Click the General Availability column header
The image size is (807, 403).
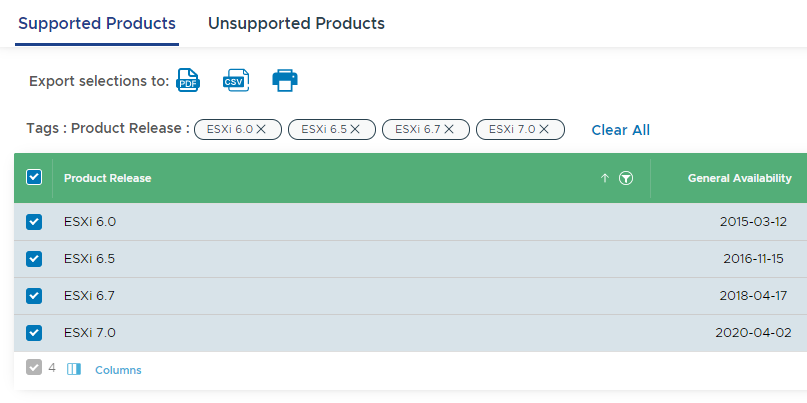pos(740,178)
